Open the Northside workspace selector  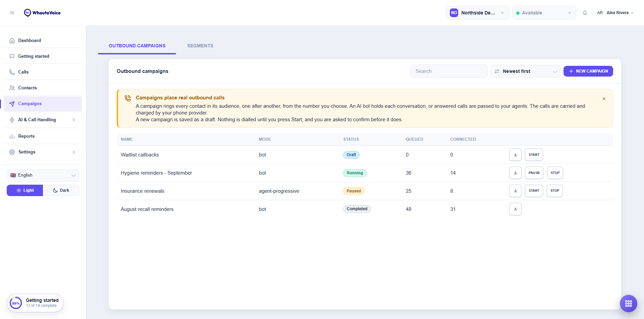coord(477,13)
